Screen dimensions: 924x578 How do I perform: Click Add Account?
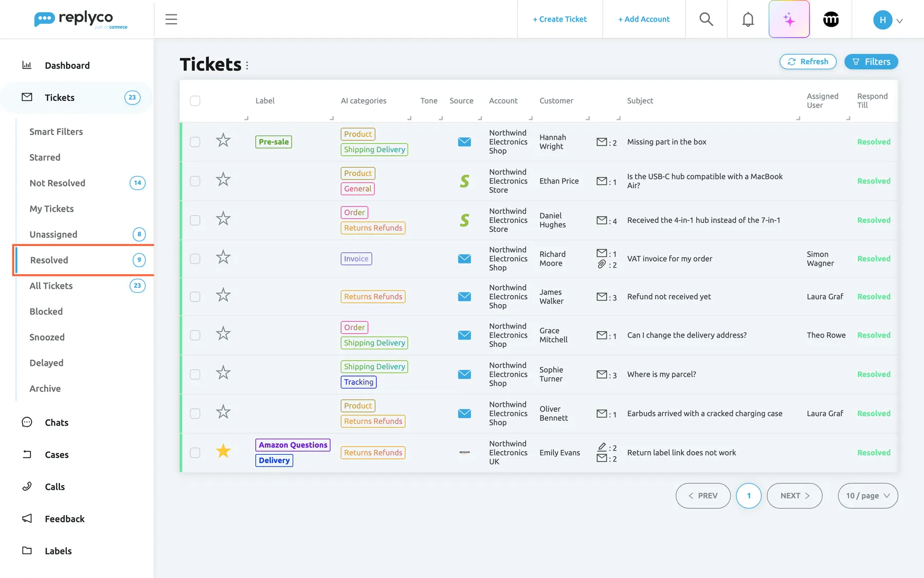[644, 20]
